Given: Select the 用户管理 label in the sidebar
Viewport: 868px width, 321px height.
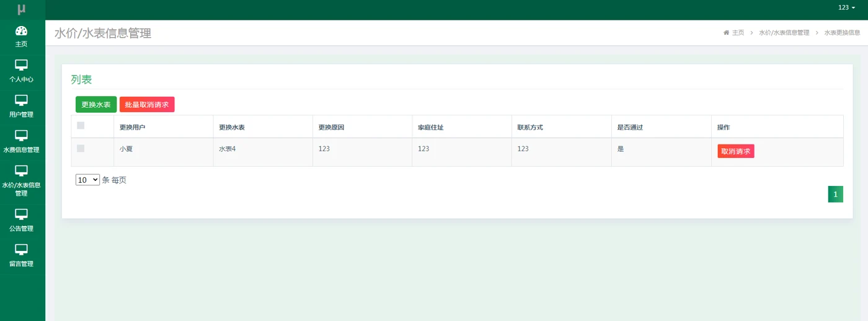Looking at the screenshot, I should 22,115.
